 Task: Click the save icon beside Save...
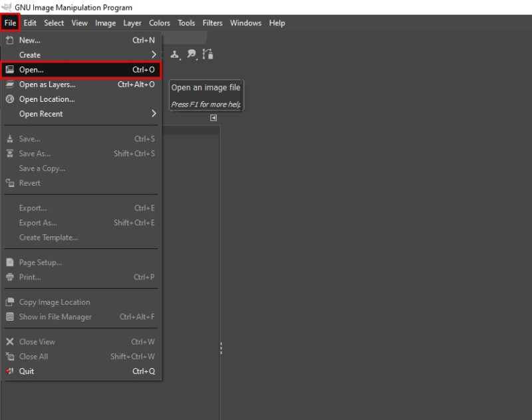9,139
